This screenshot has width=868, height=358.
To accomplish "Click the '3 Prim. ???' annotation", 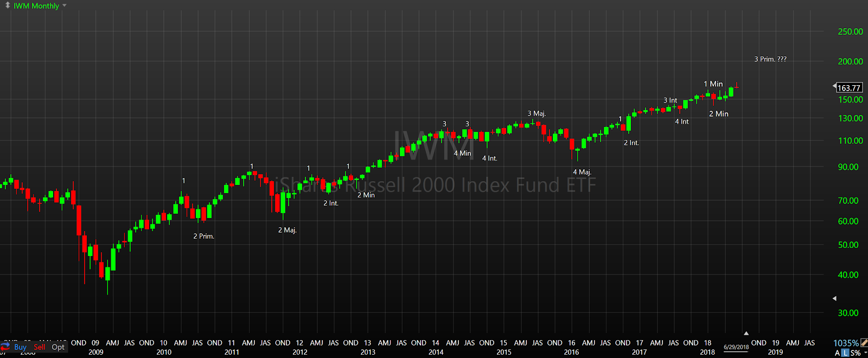I will (x=770, y=59).
